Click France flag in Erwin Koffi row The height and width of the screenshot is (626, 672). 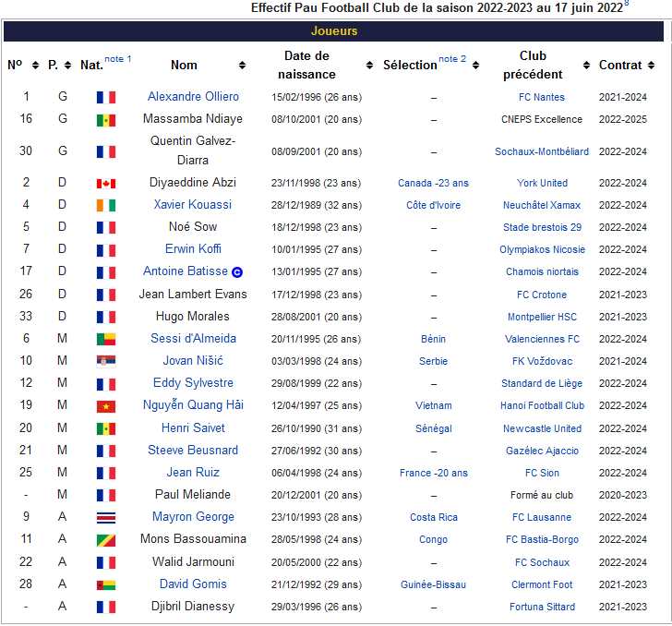coord(106,250)
